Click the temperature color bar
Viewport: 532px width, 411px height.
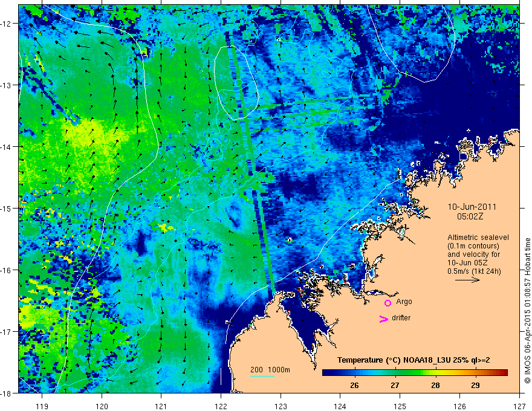click(415, 372)
